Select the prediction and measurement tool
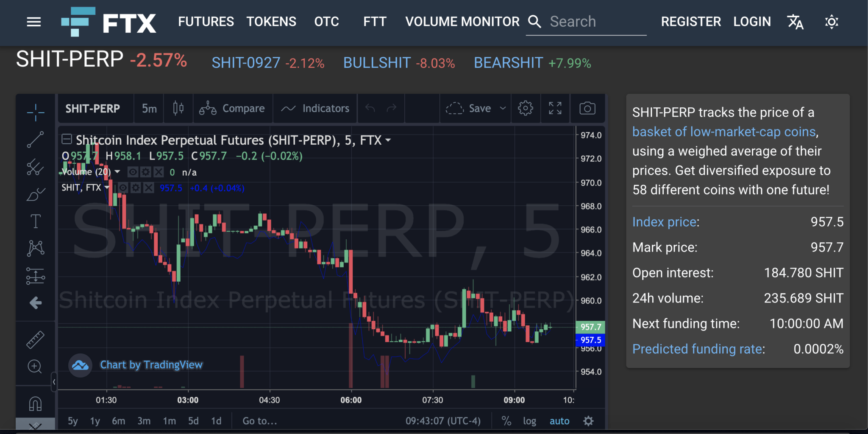This screenshot has height=434, width=868. [x=36, y=276]
